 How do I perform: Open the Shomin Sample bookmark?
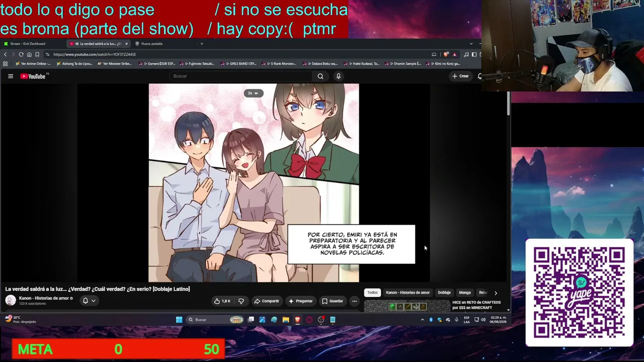point(404,64)
